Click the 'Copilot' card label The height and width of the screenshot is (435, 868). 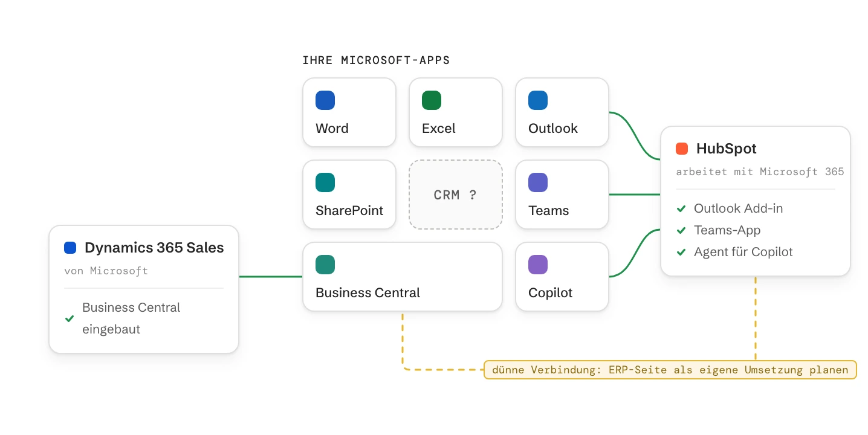pyautogui.click(x=550, y=293)
